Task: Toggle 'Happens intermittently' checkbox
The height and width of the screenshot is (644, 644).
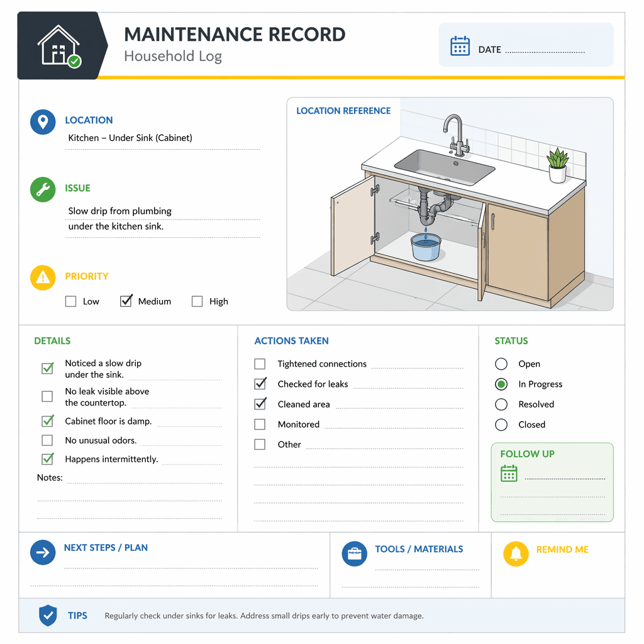Action: point(47,458)
